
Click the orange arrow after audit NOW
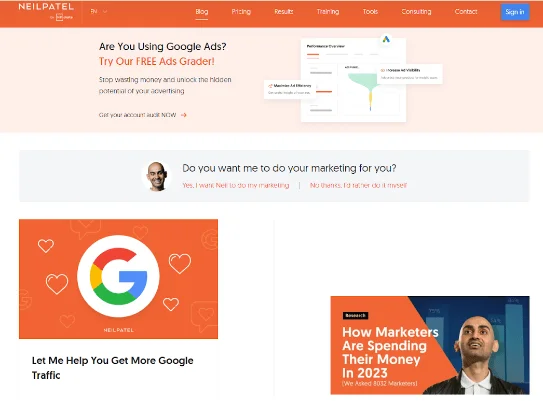[184, 115]
